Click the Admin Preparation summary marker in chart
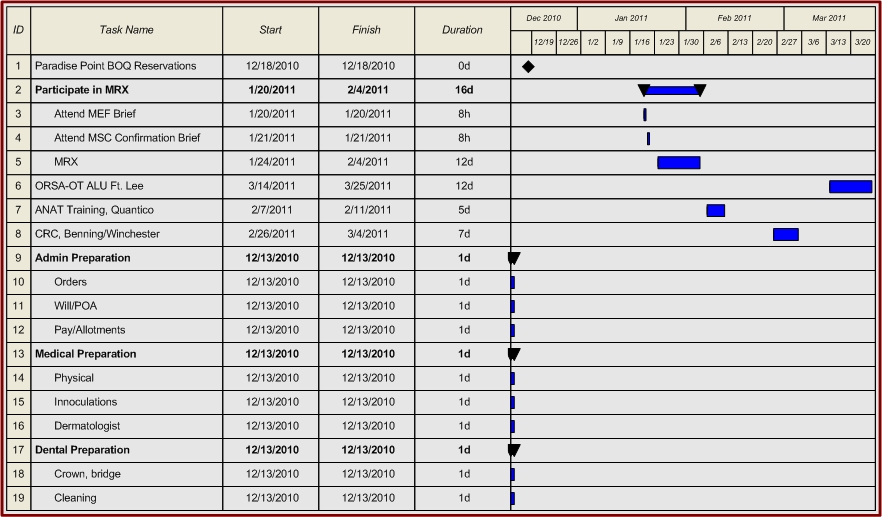 click(514, 258)
